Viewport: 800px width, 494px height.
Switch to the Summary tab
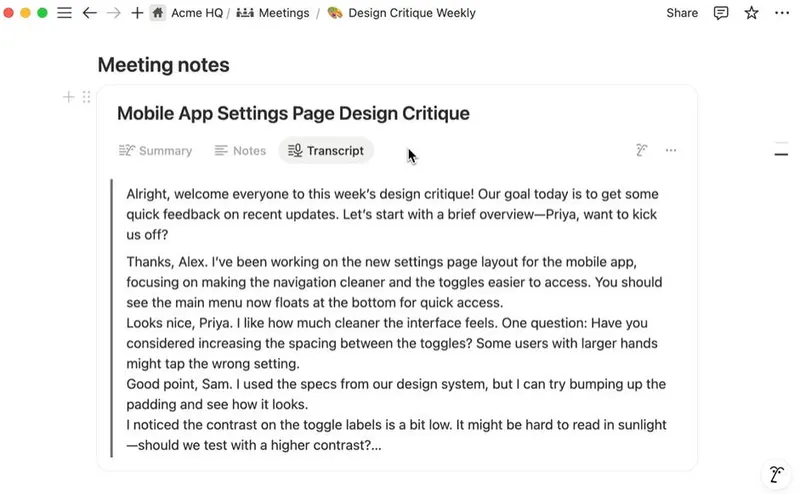(155, 151)
